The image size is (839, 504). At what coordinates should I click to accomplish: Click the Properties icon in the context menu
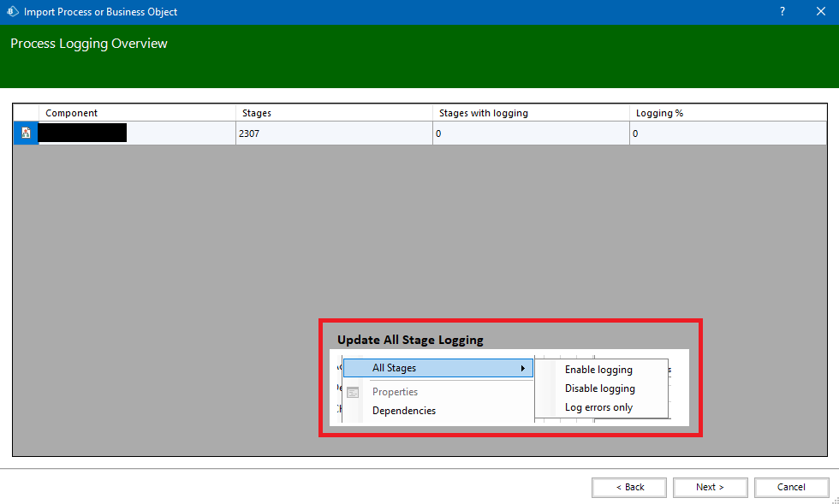coord(353,392)
